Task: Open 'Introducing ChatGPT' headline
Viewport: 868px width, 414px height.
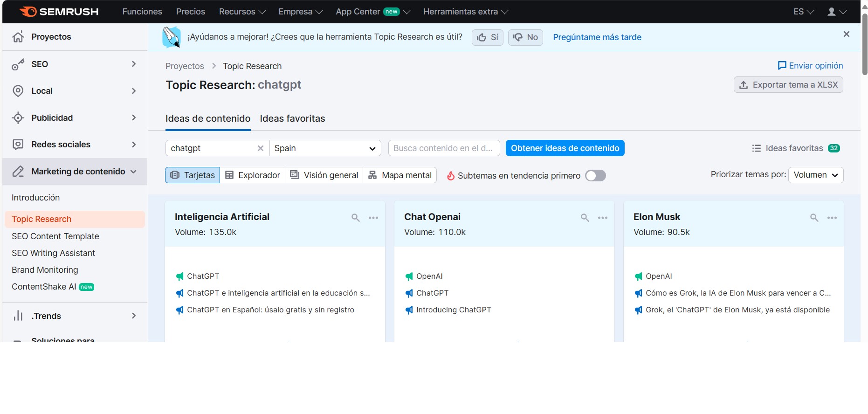Action: click(454, 310)
